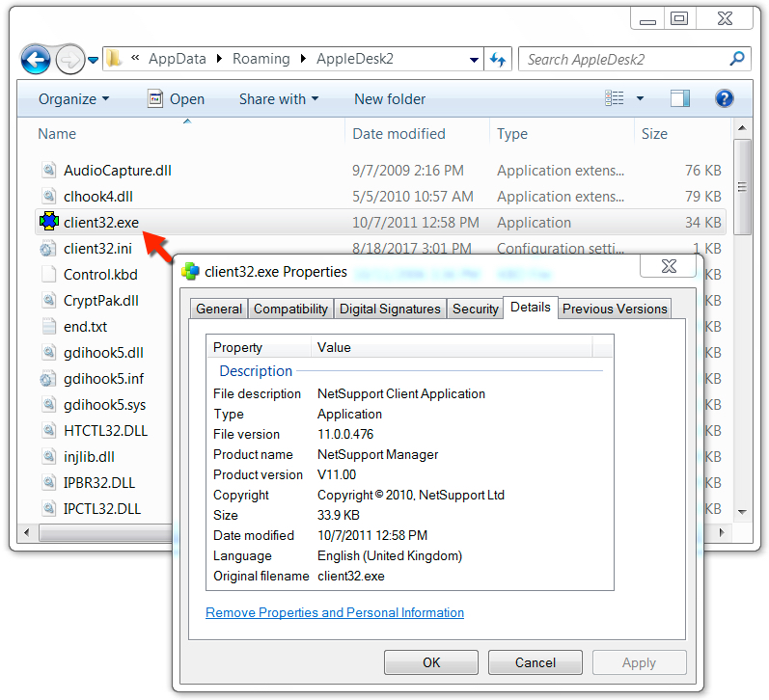Image resolution: width=769 pixels, height=700 pixels.
Task: Open the view options dropdown arrow
Action: [x=640, y=98]
